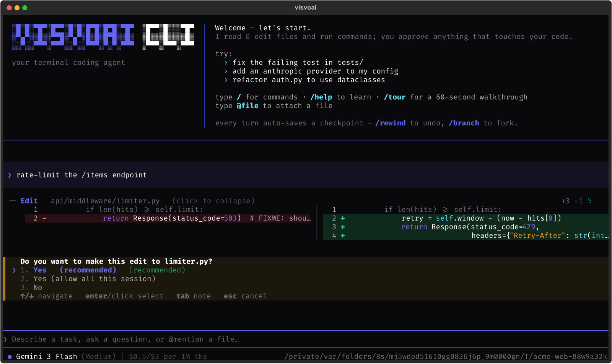Click the input prompt chevron icon
This screenshot has height=364, width=612.
[x=5, y=339]
